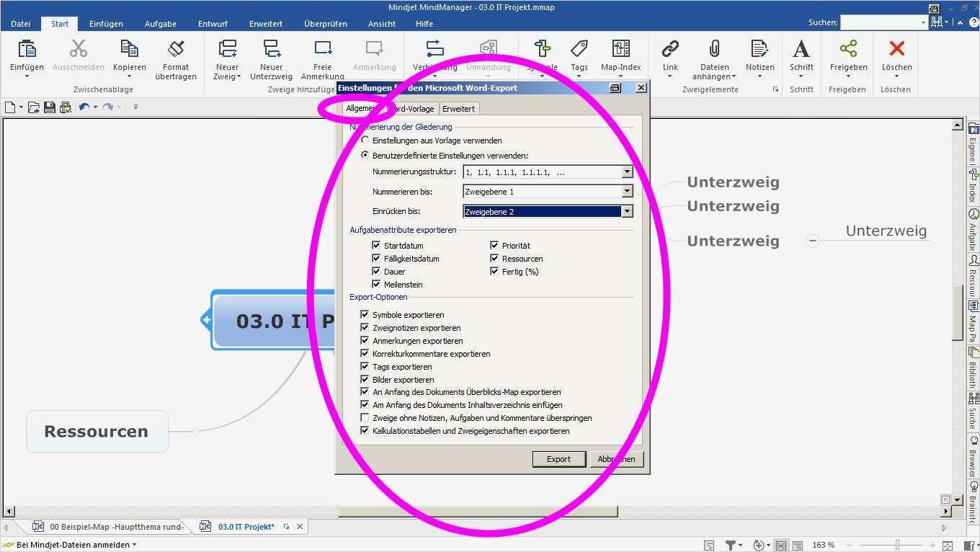Toggle the Meilenstein checkbox
Screen dimensions: 980x552
click(x=376, y=284)
